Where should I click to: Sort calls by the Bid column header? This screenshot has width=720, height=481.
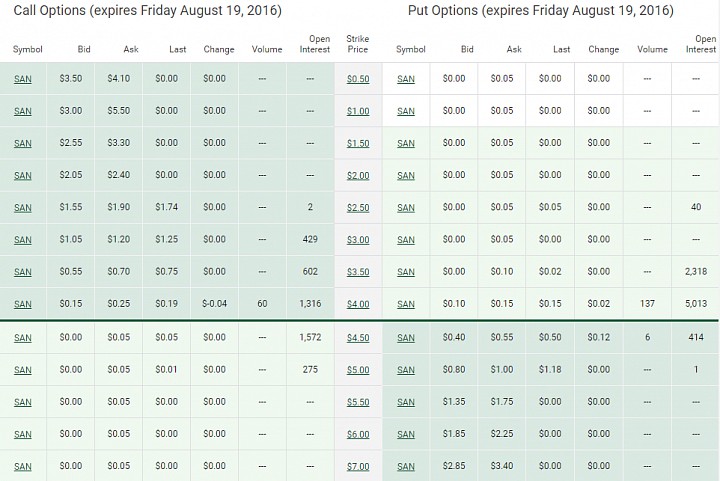click(x=84, y=49)
